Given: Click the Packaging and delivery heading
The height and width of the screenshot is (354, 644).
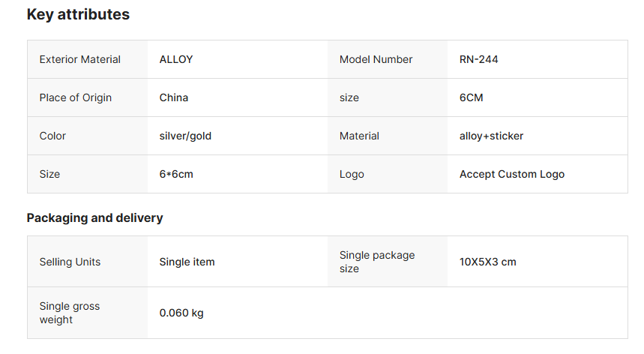Looking at the screenshot, I should point(94,218).
